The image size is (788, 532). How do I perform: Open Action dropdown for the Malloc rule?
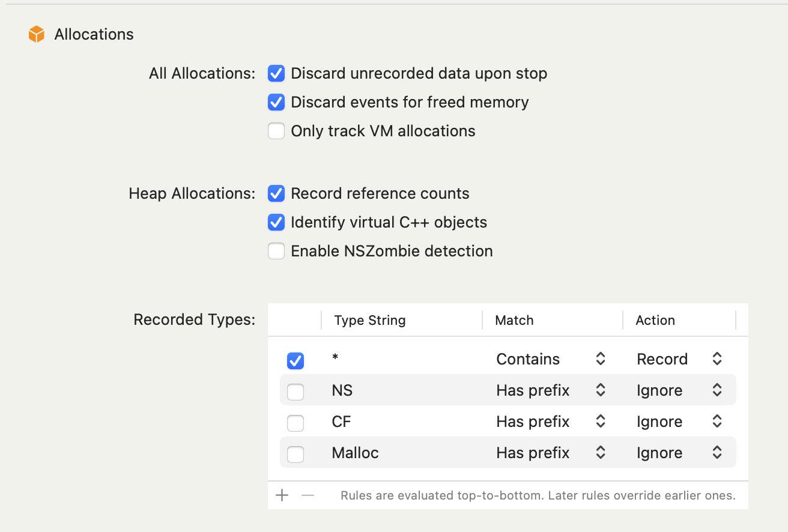tap(717, 453)
